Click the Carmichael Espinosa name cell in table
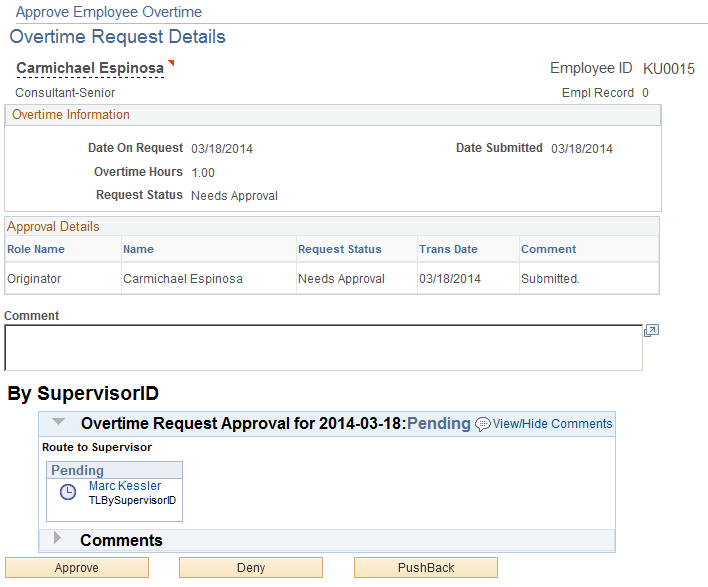 183,279
